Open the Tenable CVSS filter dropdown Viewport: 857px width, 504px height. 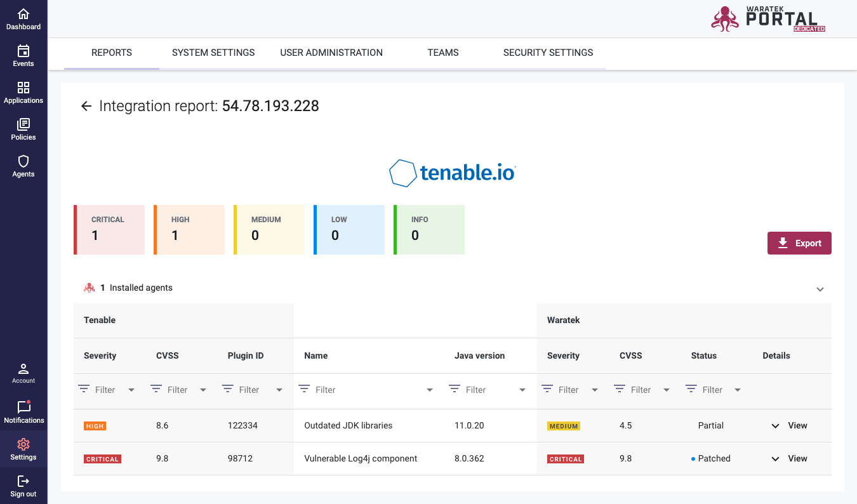(x=203, y=390)
